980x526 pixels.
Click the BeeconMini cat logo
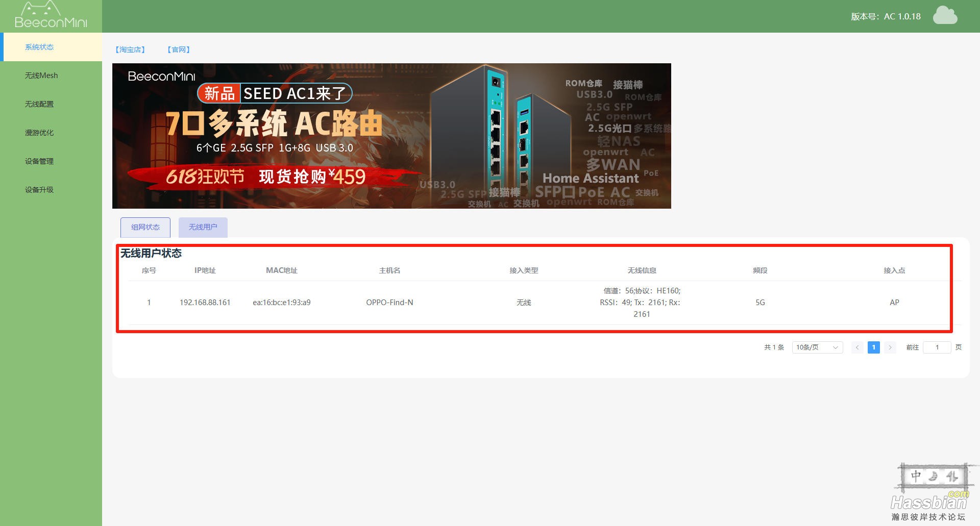tap(51, 15)
